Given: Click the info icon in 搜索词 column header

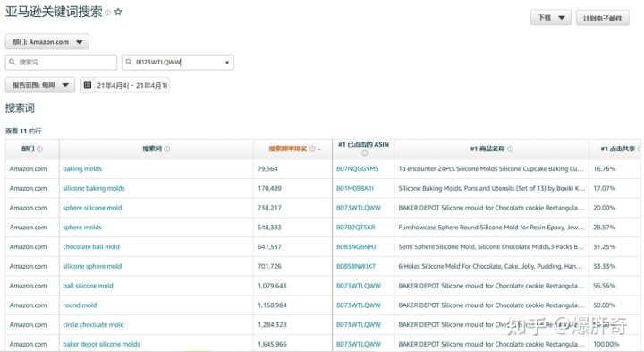Looking at the screenshot, I should click(x=167, y=149).
